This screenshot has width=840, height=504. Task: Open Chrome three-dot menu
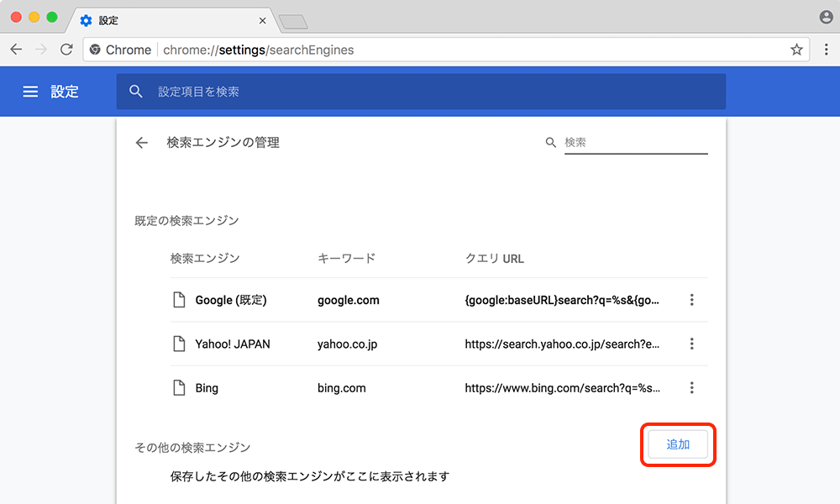(826, 50)
